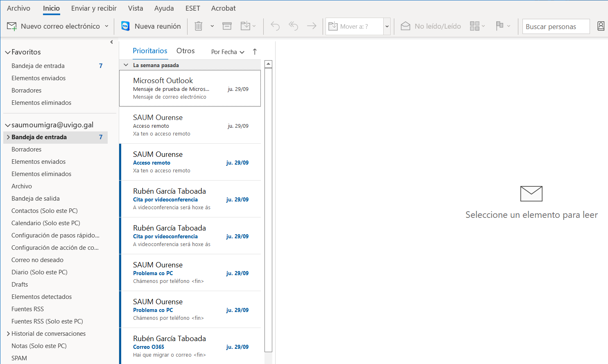
Task: Reverse sort order with the up arrow
Action: (x=255, y=52)
